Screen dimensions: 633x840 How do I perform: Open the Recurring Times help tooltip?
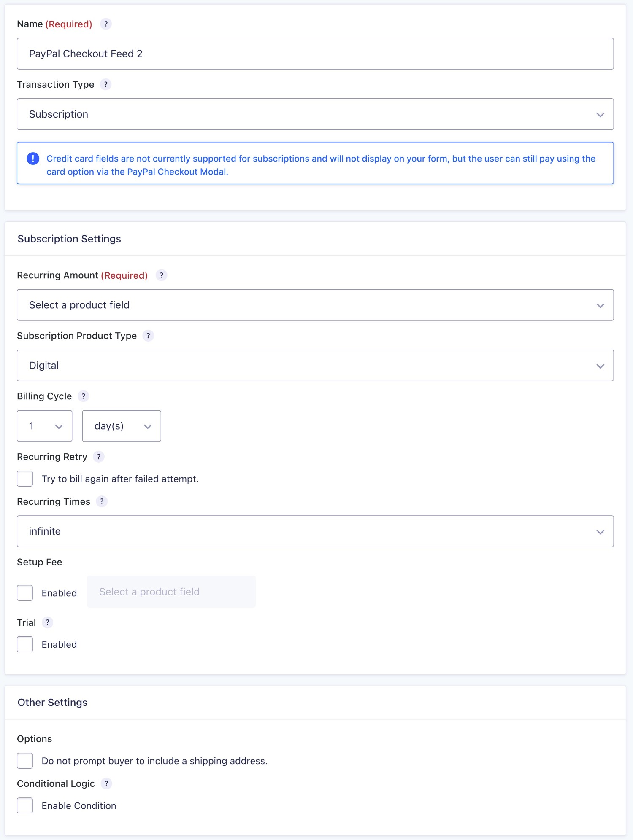[102, 501]
